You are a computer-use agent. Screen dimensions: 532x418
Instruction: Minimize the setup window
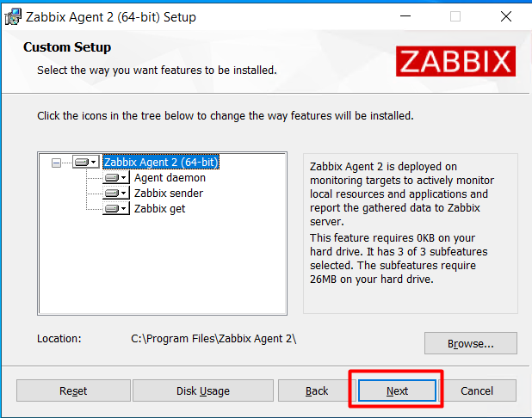[x=406, y=16]
